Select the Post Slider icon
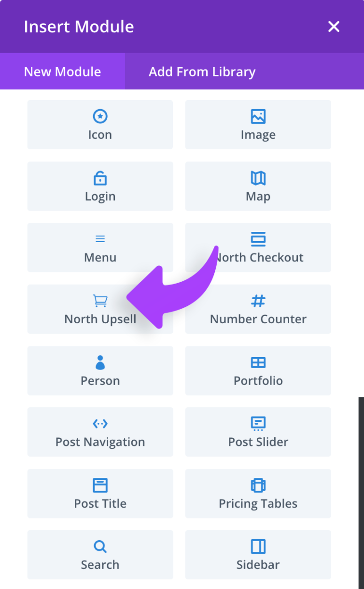This screenshot has width=364, height=589. 258,424
